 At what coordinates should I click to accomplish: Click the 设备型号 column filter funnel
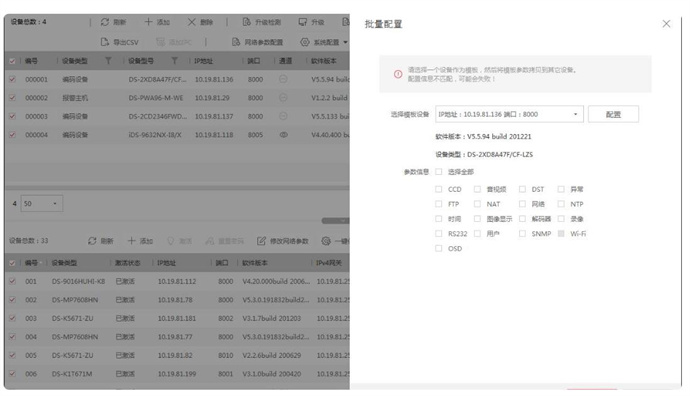(174, 61)
